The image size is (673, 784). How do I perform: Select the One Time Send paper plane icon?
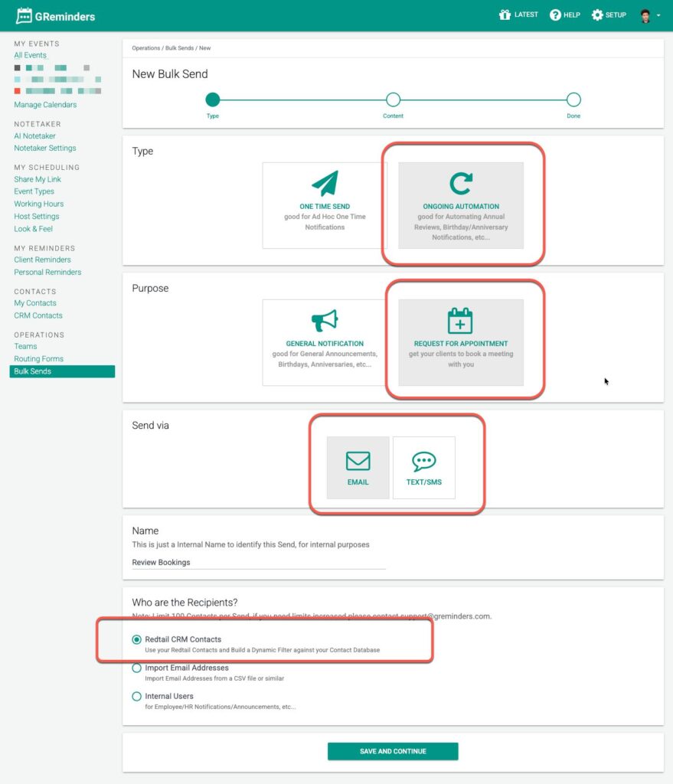pos(325,184)
